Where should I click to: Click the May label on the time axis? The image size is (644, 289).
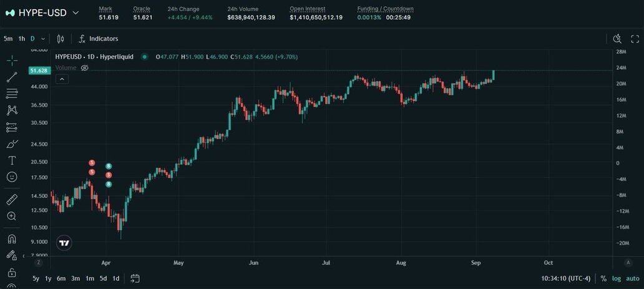pyautogui.click(x=178, y=263)
